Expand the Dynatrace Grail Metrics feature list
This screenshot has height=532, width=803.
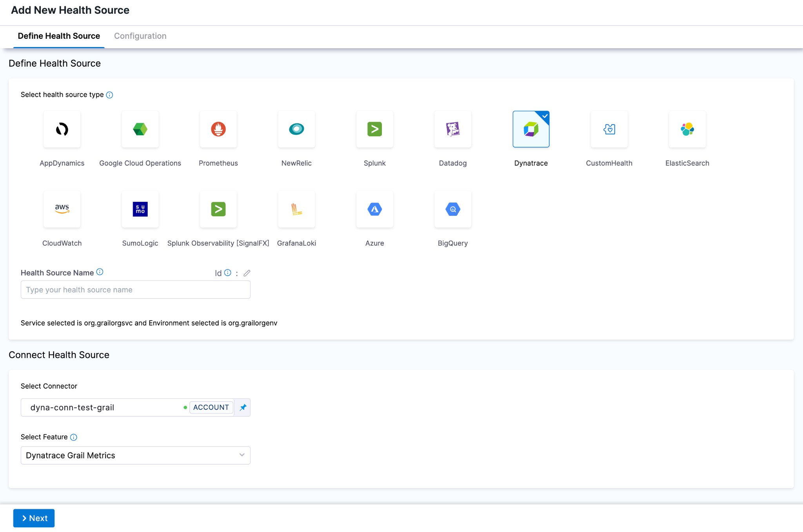point(241,455)
